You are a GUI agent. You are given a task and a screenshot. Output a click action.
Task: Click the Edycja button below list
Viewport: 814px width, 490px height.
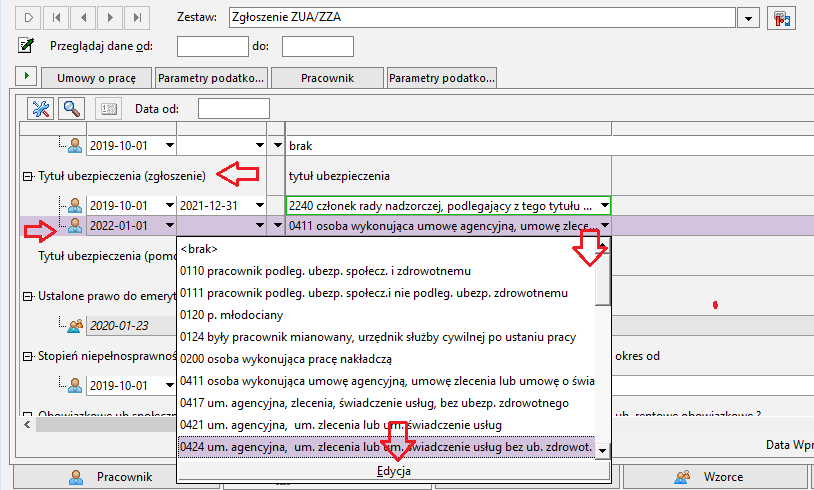pos(394,471)
